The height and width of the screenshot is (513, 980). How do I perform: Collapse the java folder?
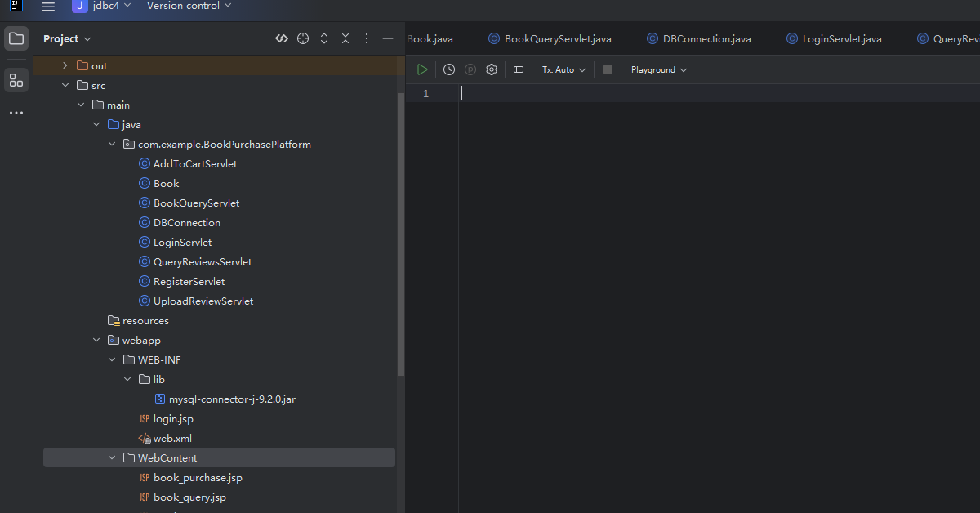(96, 124)
